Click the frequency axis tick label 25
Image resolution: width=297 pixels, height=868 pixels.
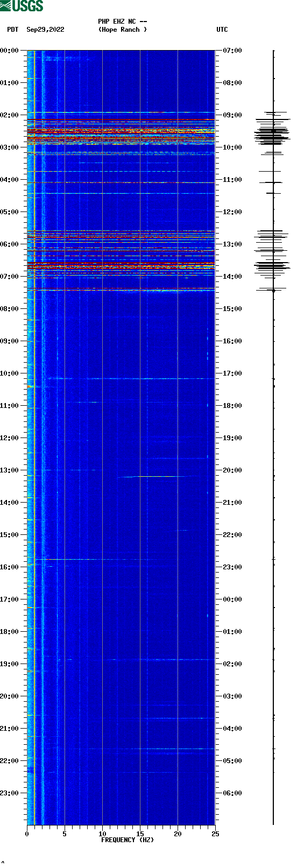coord(215,834)
